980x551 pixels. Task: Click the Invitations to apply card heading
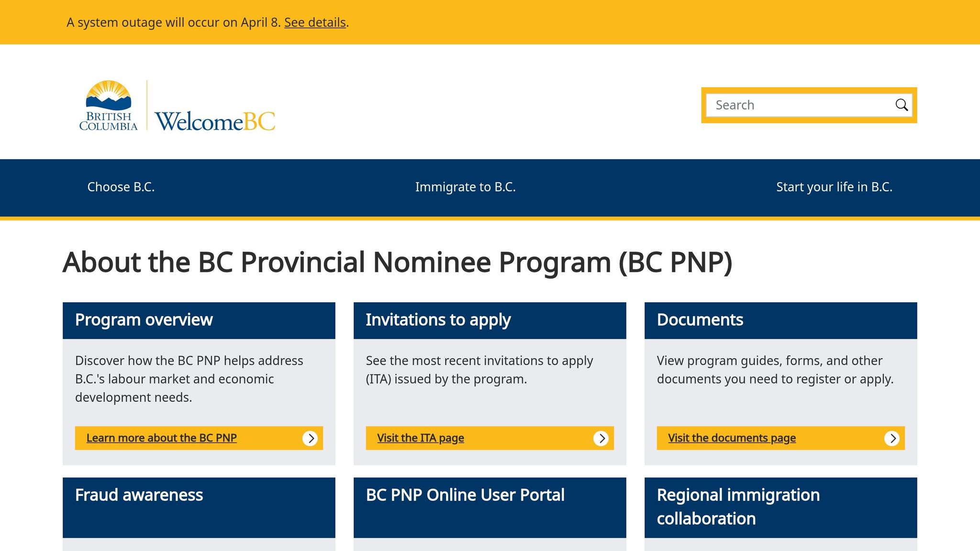click(438, 320)
